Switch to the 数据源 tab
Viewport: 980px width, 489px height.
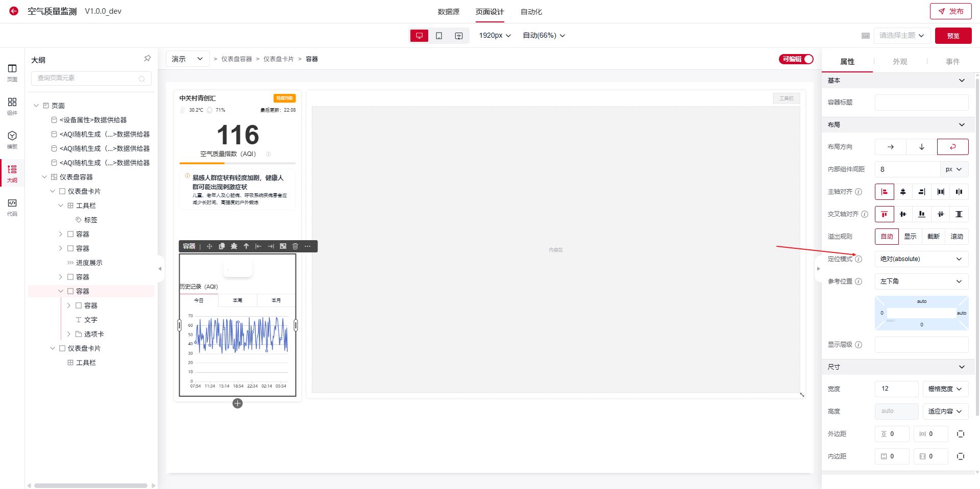[448, 12]
